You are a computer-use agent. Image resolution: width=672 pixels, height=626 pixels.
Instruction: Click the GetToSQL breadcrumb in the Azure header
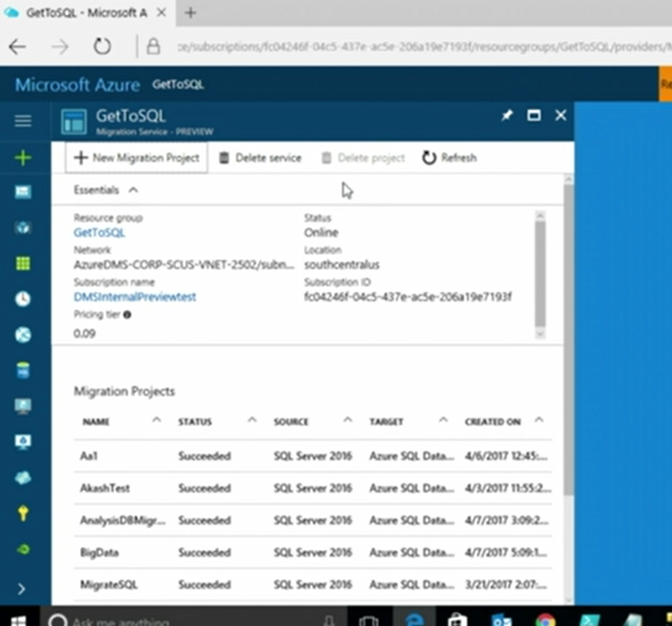pos(178,85)
